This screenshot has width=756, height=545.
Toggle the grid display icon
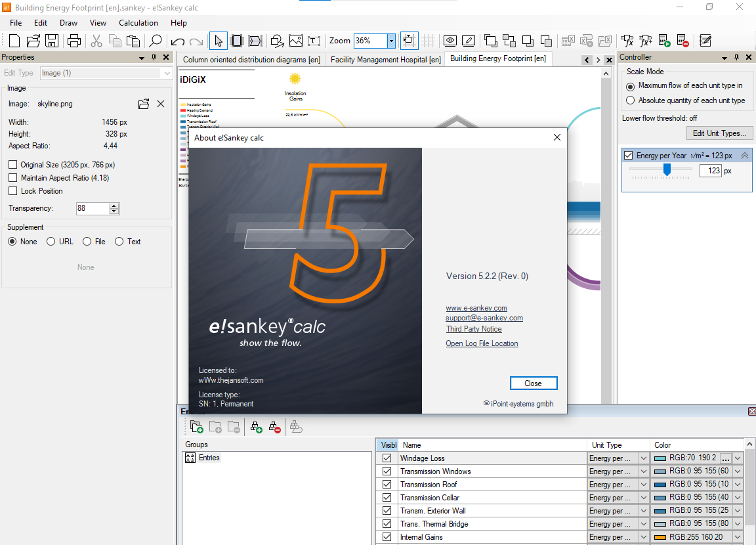click(x=428, y=41)
